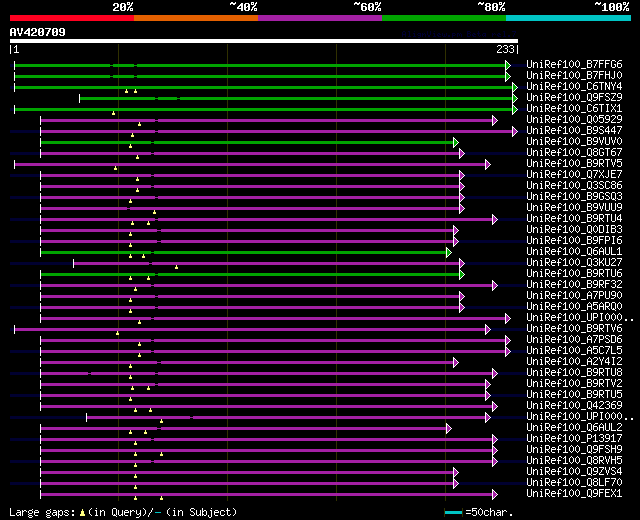Image resolution: width=640 pixels, height=520 pixels.
Task: Click the yellow gap marker under UniRef100_Q3KU27
Action: pos(176,267)
